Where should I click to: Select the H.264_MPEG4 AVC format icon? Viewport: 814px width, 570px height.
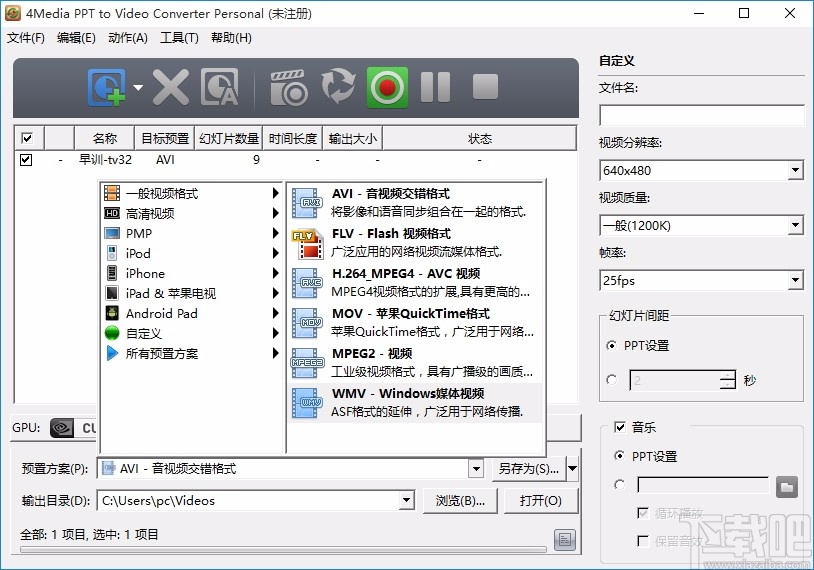(307, 283)
